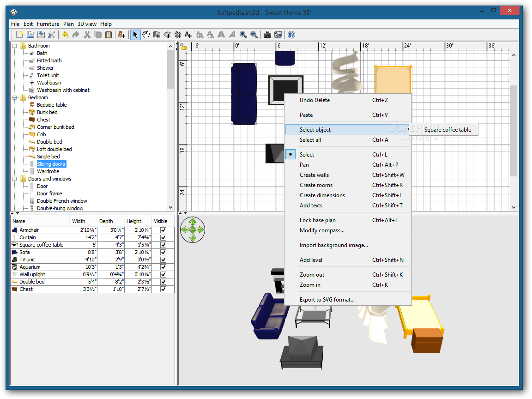This screenshot has height=399, width=532.
Task: Toggle visibility checkbox for Curtain
Action: click(x=163, y=237)
